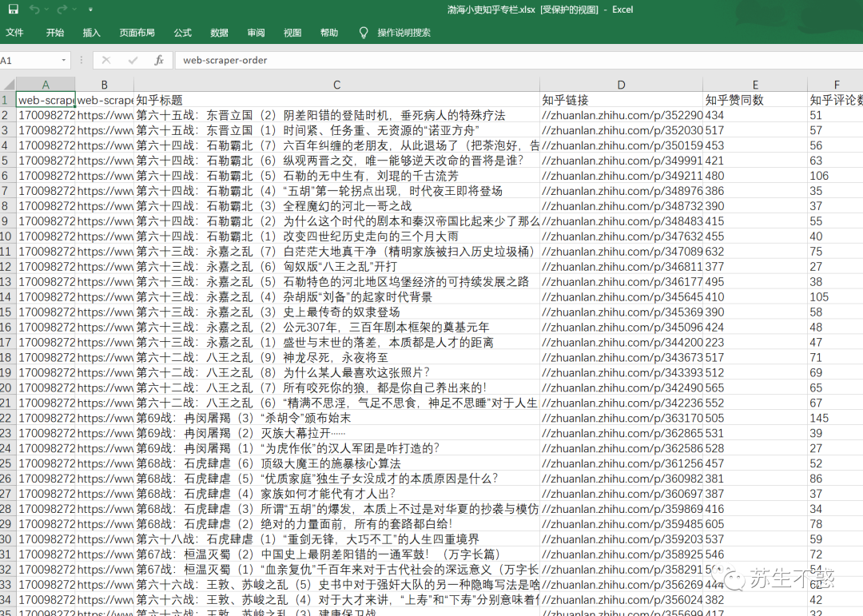Screen dimensions: 863x616
Task: Click the Save icon in title bar
Action: pos(14,9)
